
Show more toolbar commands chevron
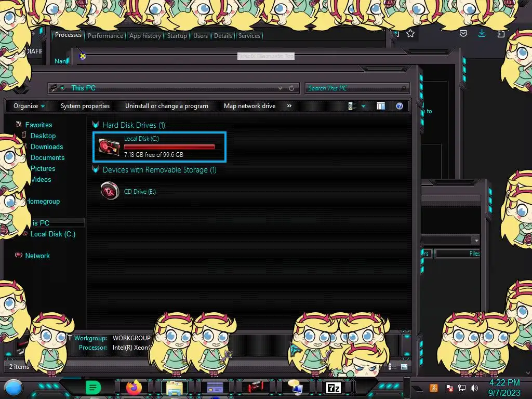click(289, 106)
